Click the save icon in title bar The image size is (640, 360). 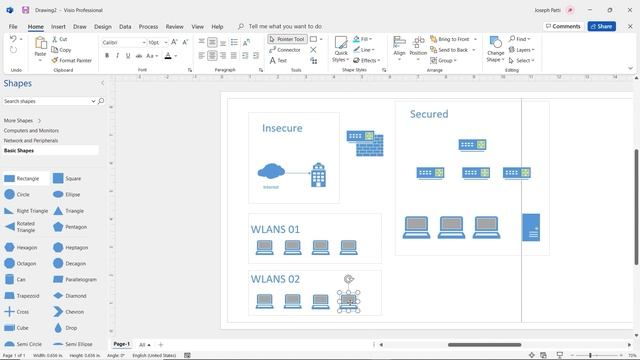pyautogui.click(x=25, y=10)
